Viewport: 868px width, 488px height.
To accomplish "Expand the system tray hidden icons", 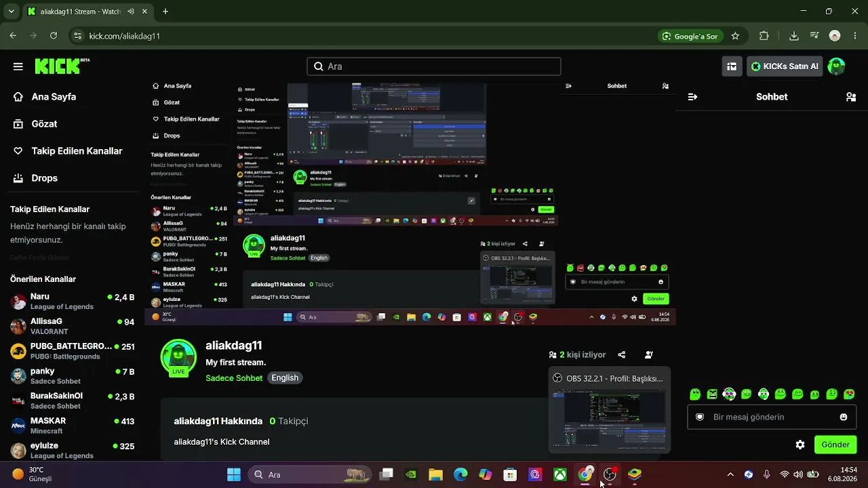I will click(x=730, y=474).
